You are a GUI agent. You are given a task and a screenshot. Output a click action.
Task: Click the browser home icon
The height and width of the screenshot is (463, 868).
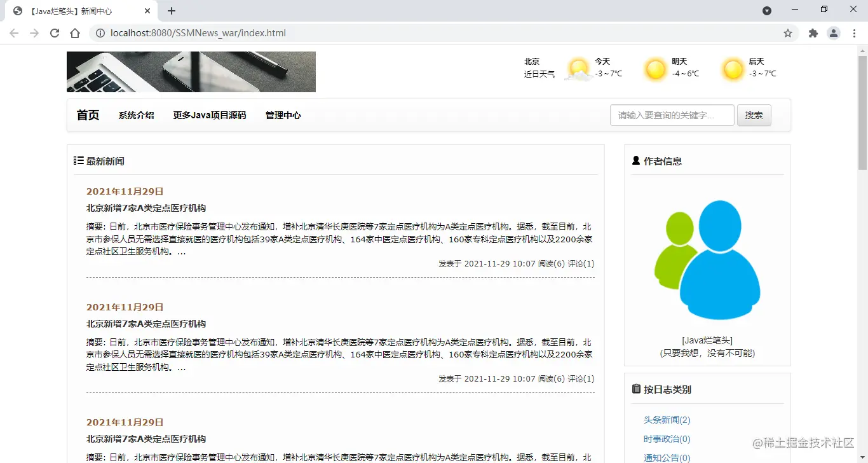75,33
